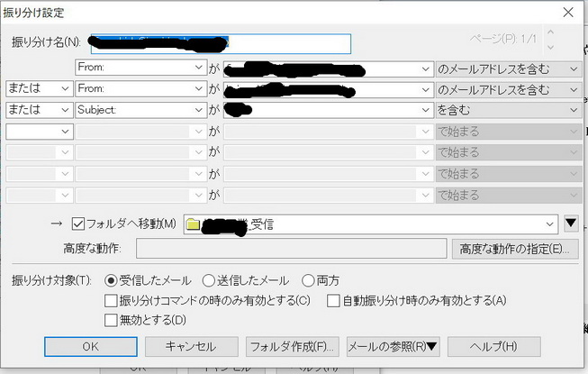588x374 pixels.
Task: Select the 両方 radio button
Action: tap(308, 280)
